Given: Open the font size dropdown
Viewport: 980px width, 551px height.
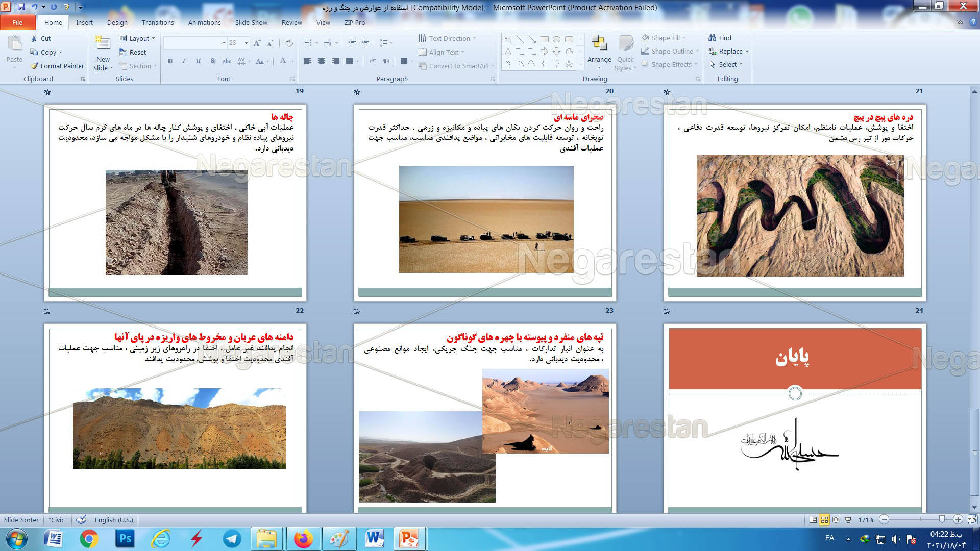Looking at the screenshot, I should [246, 43].
